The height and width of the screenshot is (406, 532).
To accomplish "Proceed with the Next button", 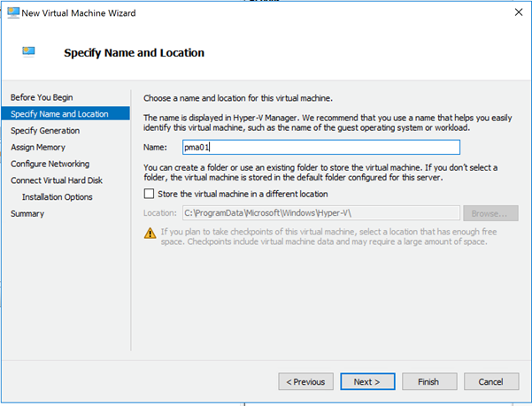I will pos(367,382).
